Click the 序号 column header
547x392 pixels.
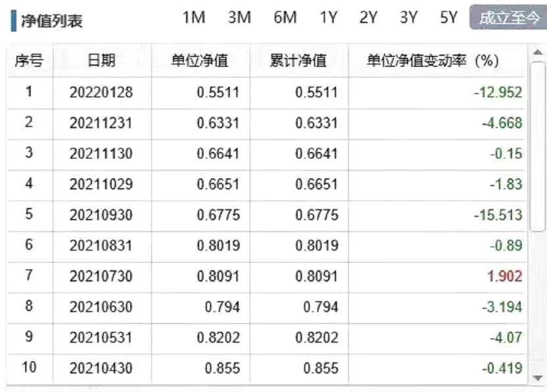point(29,61)
